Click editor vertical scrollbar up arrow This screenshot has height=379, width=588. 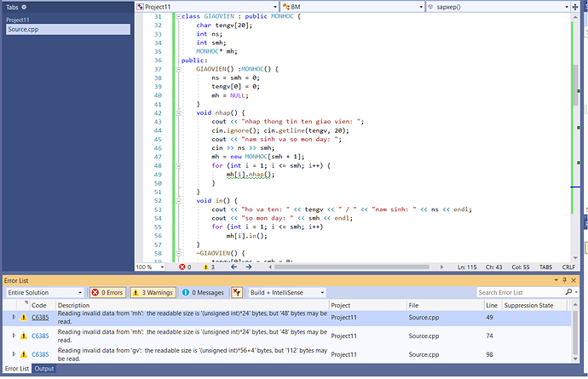(575, 17)
